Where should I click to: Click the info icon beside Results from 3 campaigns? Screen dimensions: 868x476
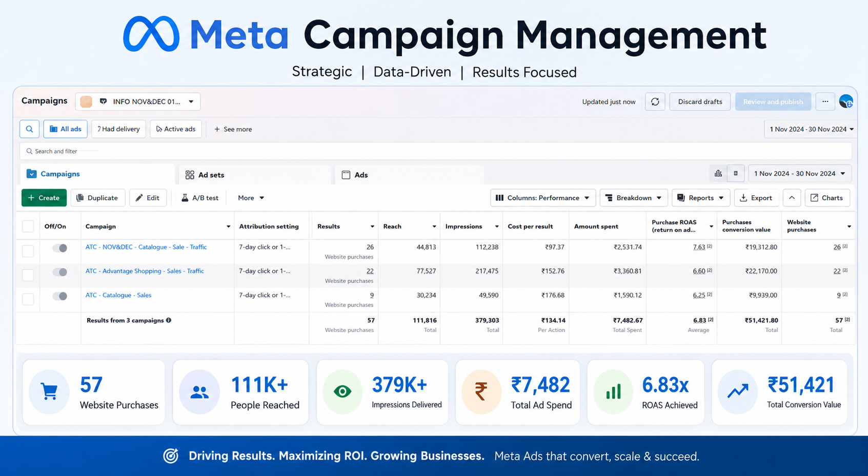click(x=169, y=320)
